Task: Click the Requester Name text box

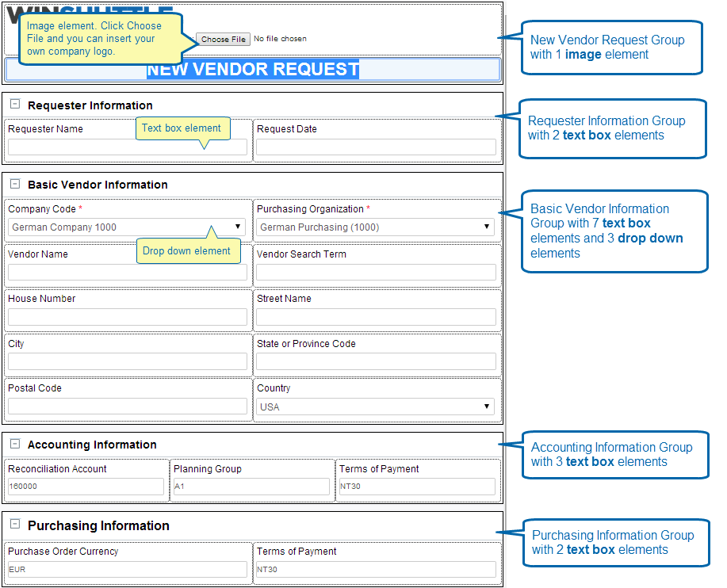Action: (x=128, y=147)
